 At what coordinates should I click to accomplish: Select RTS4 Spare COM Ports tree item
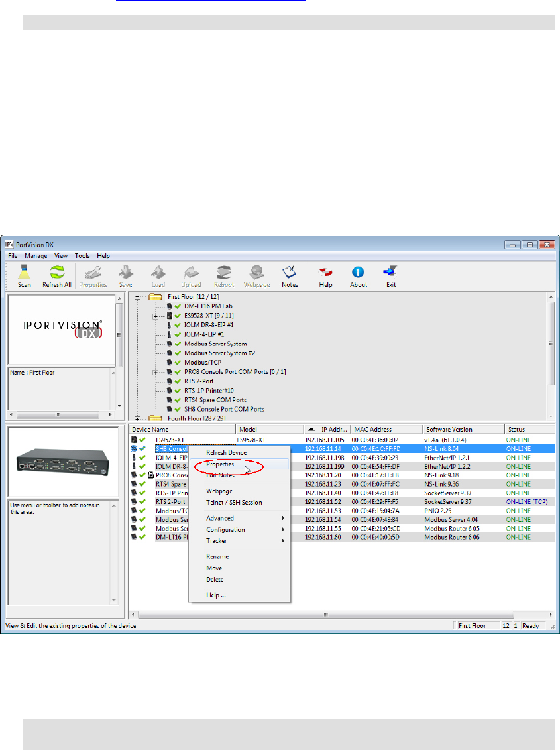coord(215,400)
